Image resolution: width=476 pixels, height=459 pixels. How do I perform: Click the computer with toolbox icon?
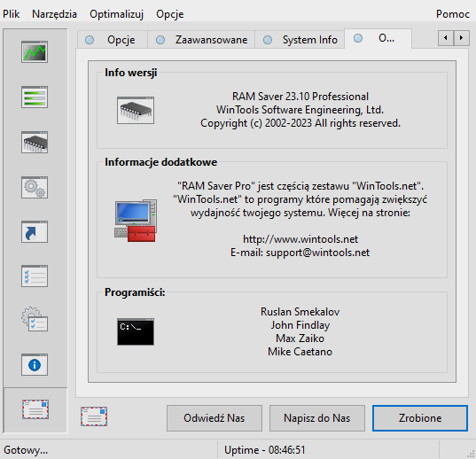[x=136, y=221]
